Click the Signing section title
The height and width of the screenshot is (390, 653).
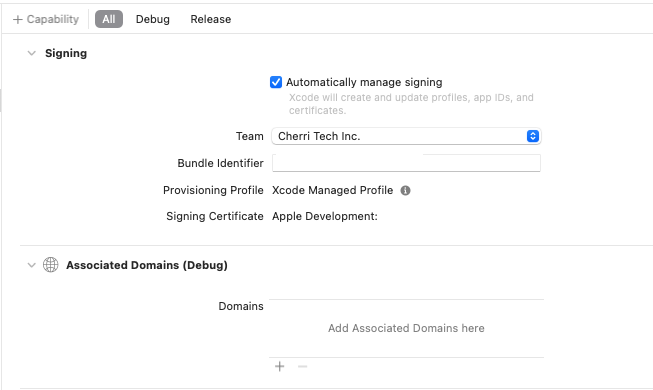(x=66, y=53)
